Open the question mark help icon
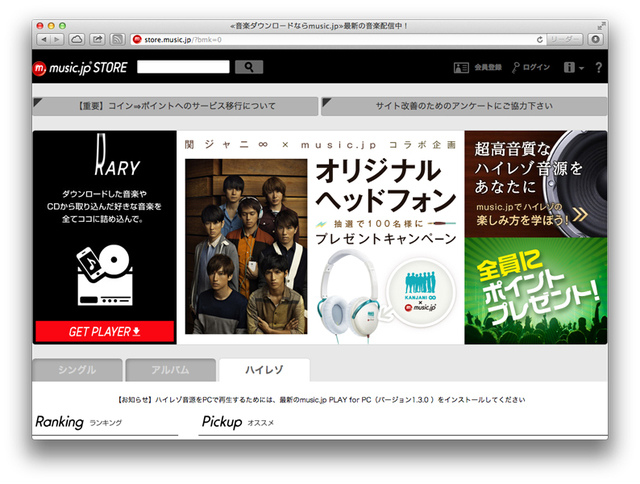Screen dimensions: 640x484 [599, 67]
